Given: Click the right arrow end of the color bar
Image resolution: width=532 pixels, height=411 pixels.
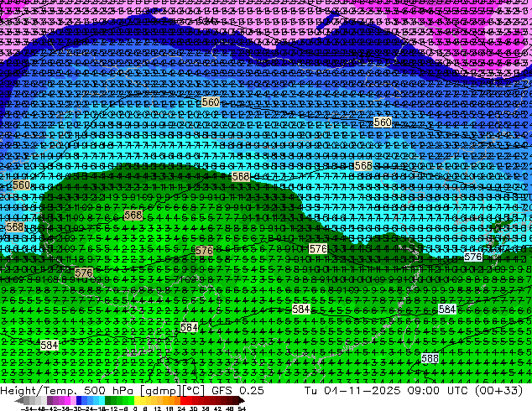Looking at the screenshot, I should pos(241,400).
